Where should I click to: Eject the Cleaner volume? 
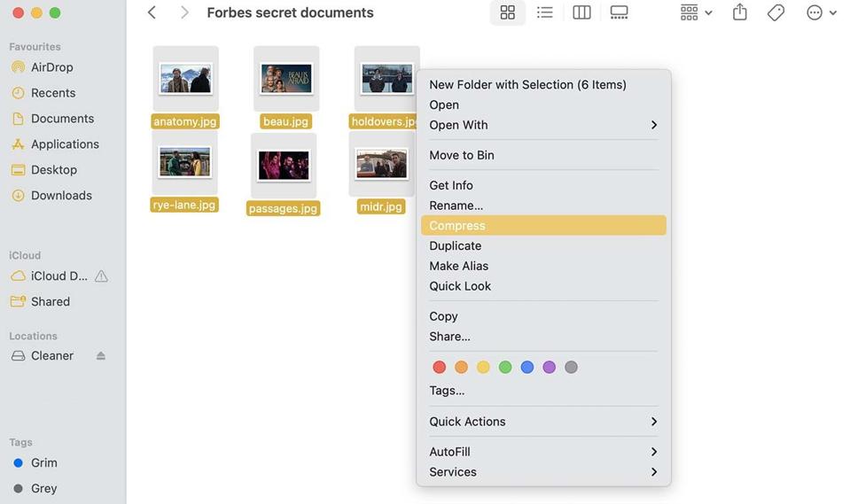pos(101,356)
